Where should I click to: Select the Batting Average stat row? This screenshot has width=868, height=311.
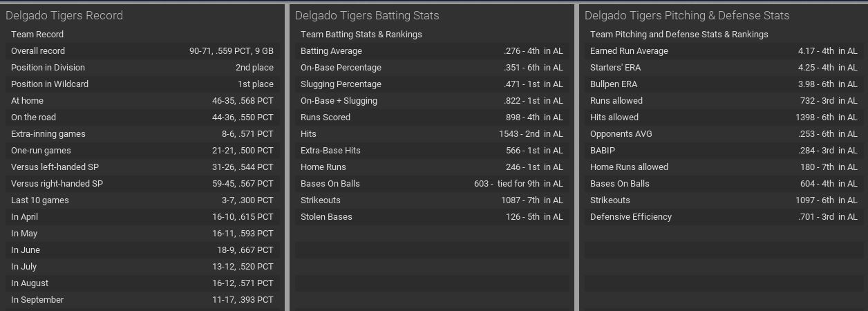point(432,51)
